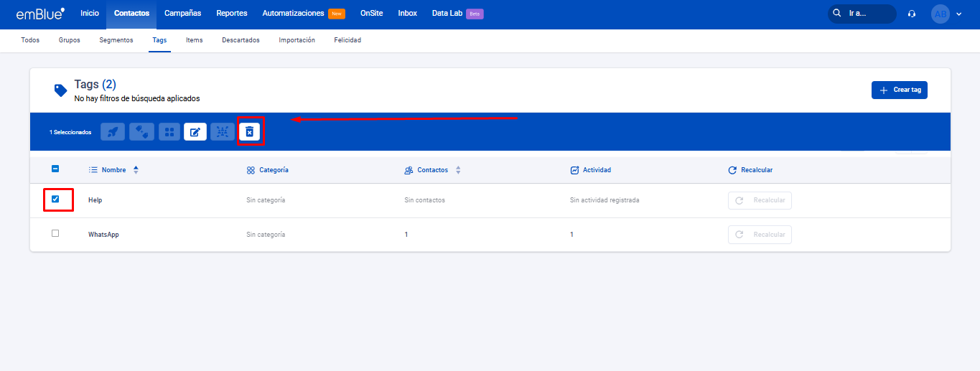Click the four-squares category icon button

tap(169, 132)
